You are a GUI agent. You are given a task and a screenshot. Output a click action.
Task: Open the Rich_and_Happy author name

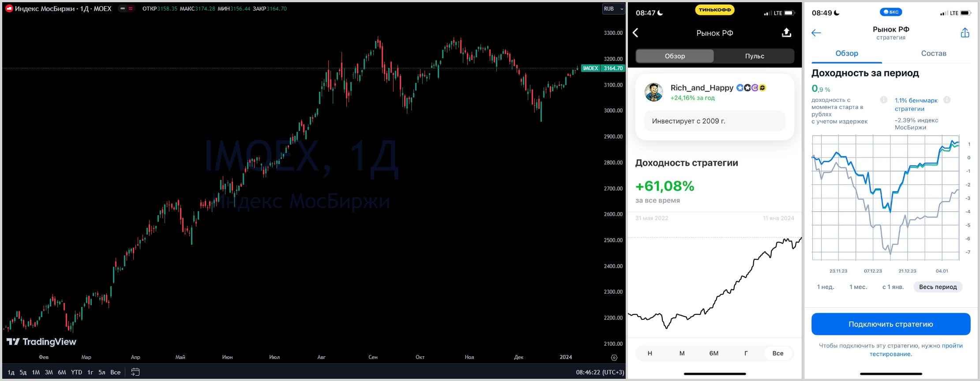[x=702, y=88]
